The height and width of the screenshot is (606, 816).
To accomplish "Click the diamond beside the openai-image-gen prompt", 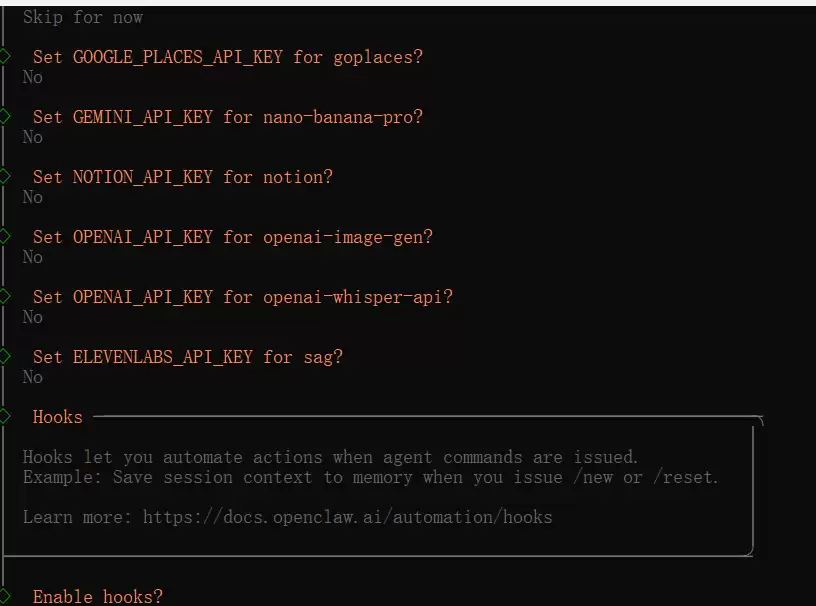I will [x=5, y=236].
